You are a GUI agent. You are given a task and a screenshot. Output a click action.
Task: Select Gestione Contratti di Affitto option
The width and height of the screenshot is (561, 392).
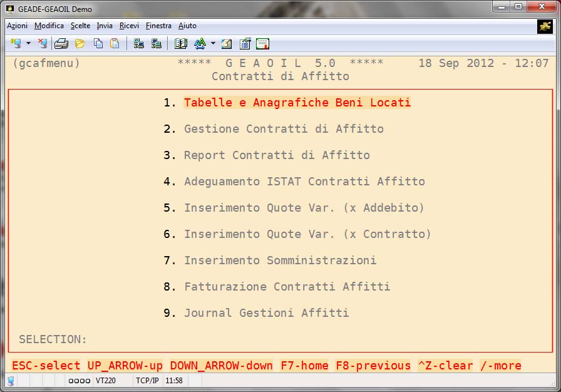point(283,129)
